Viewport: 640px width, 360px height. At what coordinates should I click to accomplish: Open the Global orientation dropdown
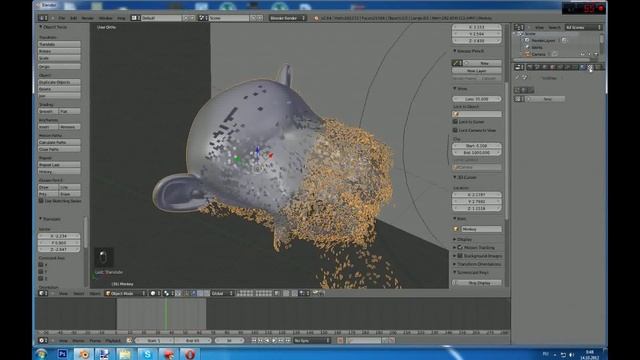click(222, 293)
